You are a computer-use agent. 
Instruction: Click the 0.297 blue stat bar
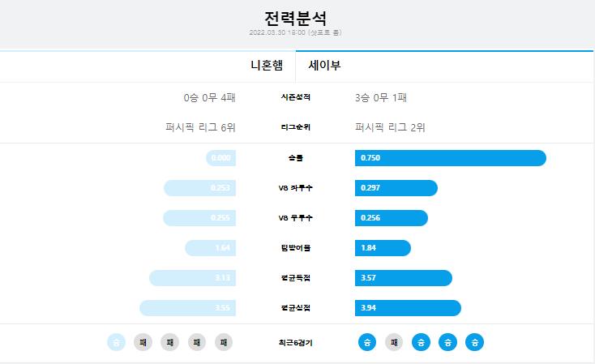click(396, 188)
